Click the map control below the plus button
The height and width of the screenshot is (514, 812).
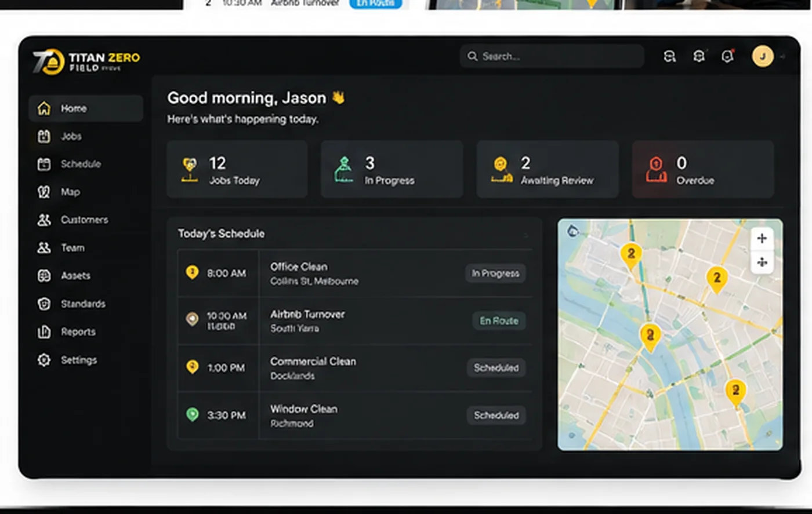762,263
